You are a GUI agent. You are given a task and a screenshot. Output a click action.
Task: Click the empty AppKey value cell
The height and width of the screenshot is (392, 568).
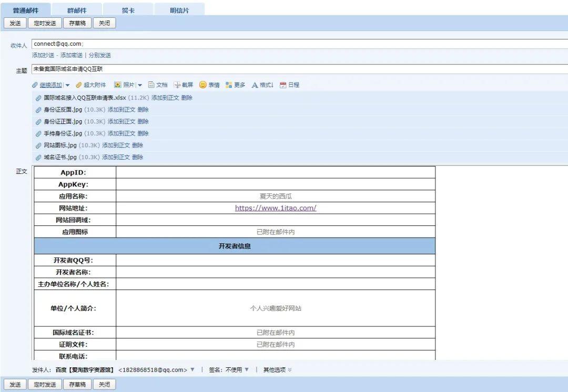pyautogui.click(x=276, y=184)
